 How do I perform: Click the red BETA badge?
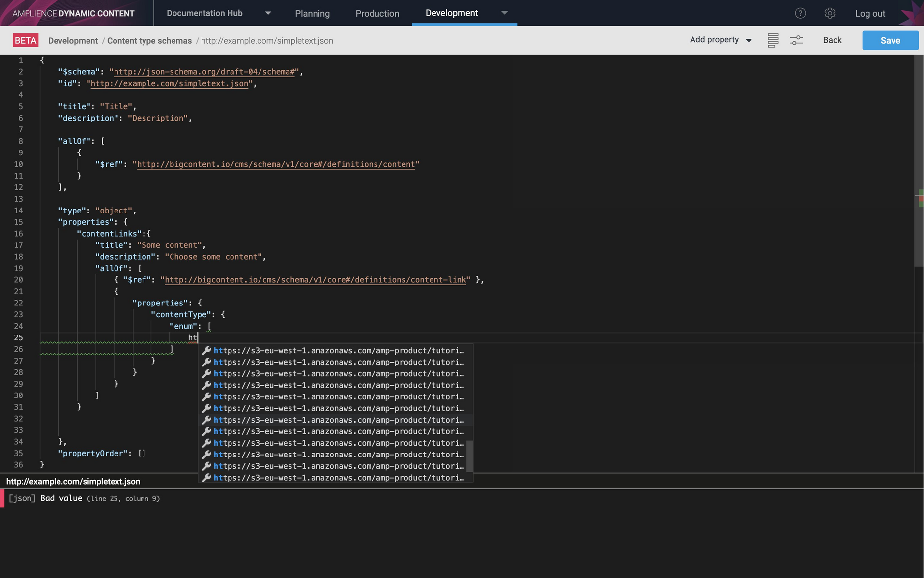(x=26, y=40)
